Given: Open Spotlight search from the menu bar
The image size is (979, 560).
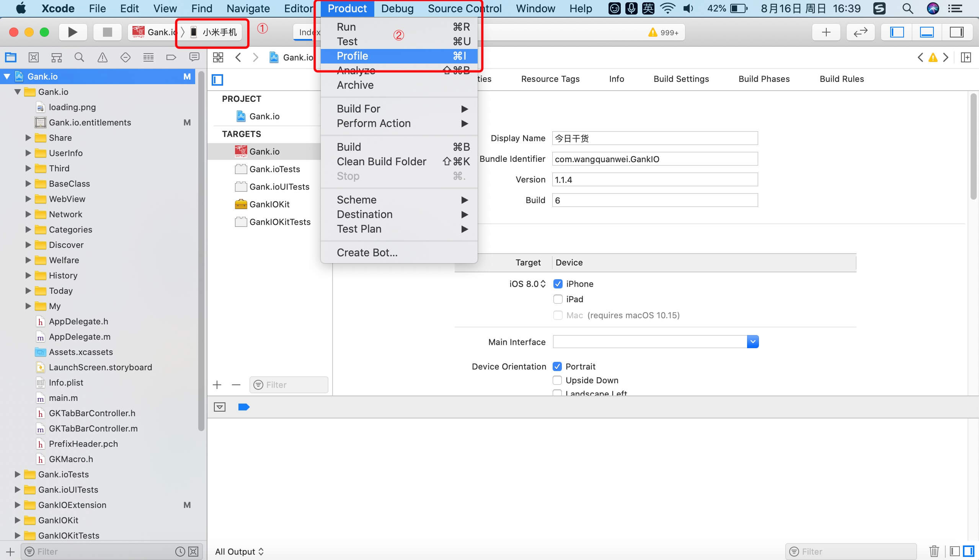Looking at the screenshot, I should [x=907, y=8].
